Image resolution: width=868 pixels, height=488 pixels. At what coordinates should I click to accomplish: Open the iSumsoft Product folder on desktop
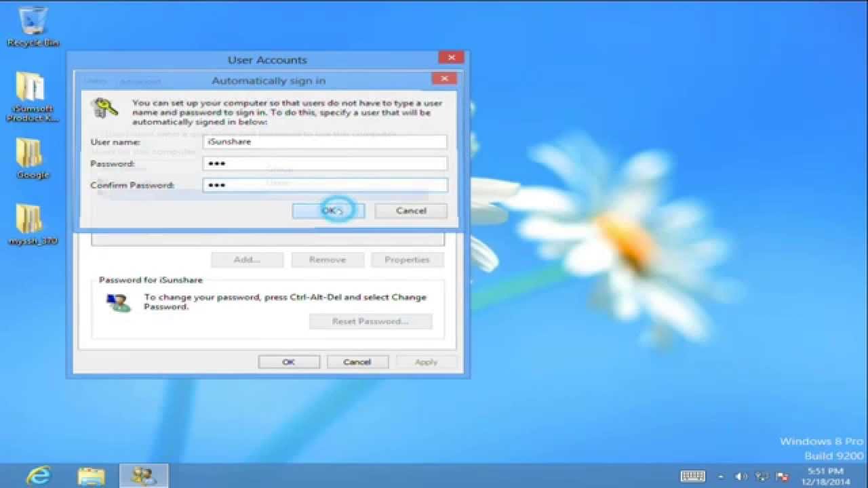(31, 96)
